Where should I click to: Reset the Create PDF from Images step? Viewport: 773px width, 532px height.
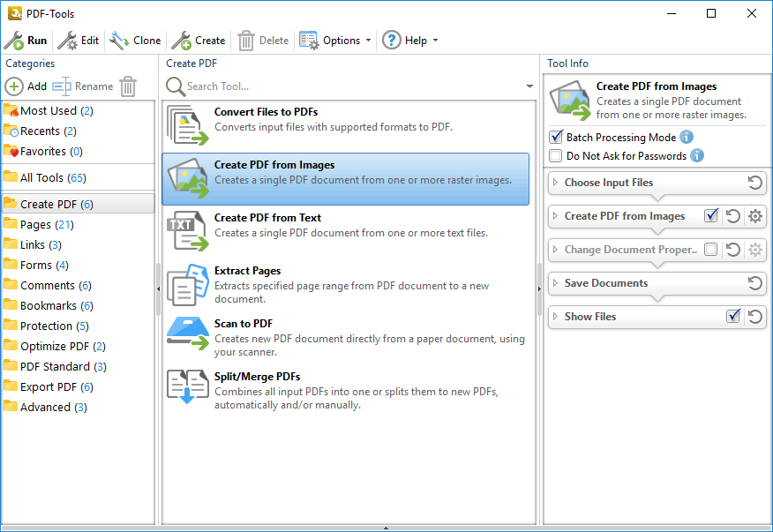733,216
